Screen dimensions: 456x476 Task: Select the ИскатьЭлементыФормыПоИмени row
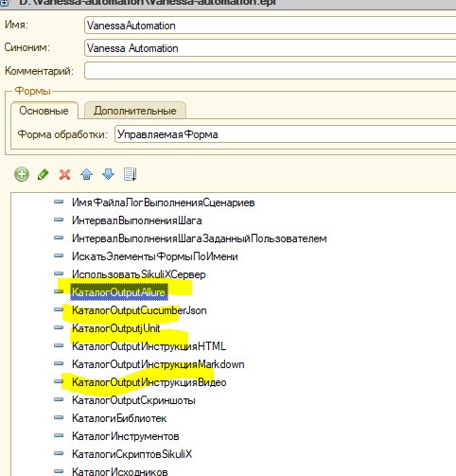coord(155,256)
